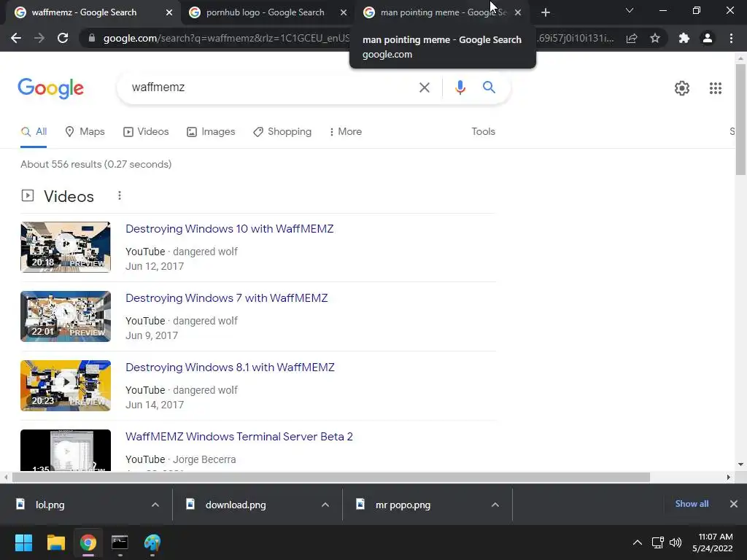Open Videos section three-dot options
747x560 pixels.
coord(120,195)
